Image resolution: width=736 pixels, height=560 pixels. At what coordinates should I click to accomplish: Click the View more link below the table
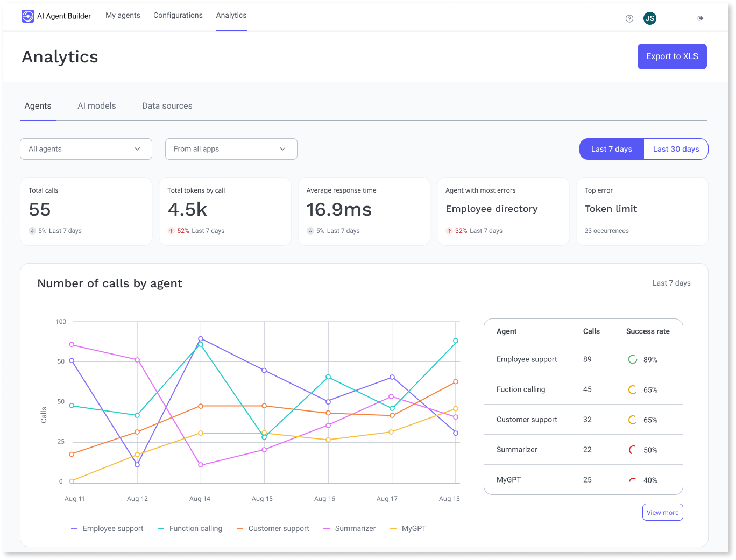(x=662, y=512)
